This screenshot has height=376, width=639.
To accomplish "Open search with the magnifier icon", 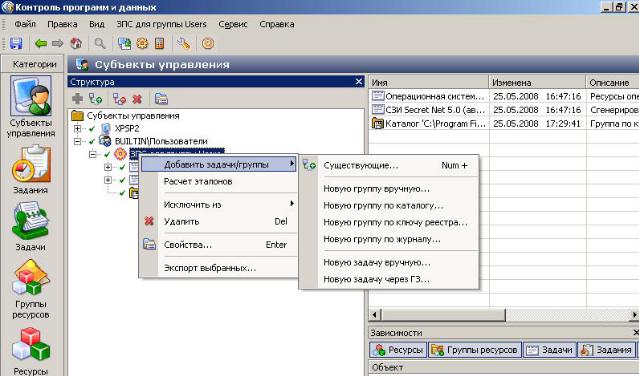I will click(100, 43).
